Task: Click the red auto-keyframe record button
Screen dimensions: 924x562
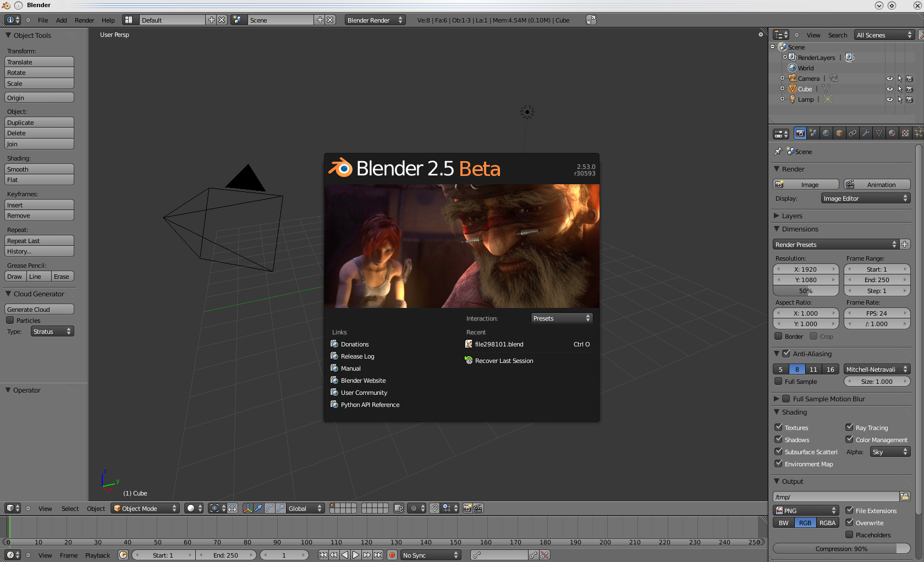Action: (392, 555)
